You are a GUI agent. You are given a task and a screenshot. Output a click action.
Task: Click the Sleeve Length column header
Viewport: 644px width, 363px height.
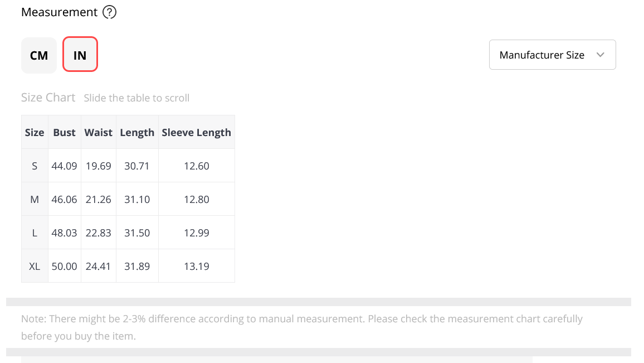click(x=196, y=132)
